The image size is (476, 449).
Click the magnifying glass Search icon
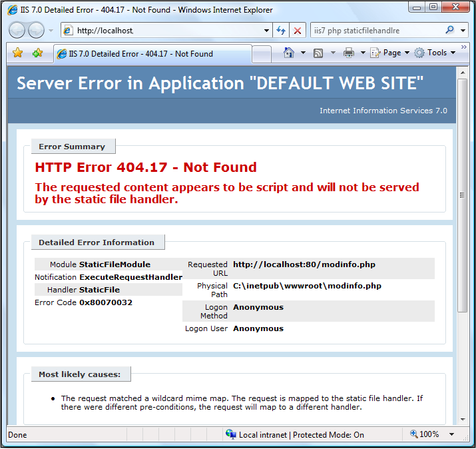pos(449,30)
